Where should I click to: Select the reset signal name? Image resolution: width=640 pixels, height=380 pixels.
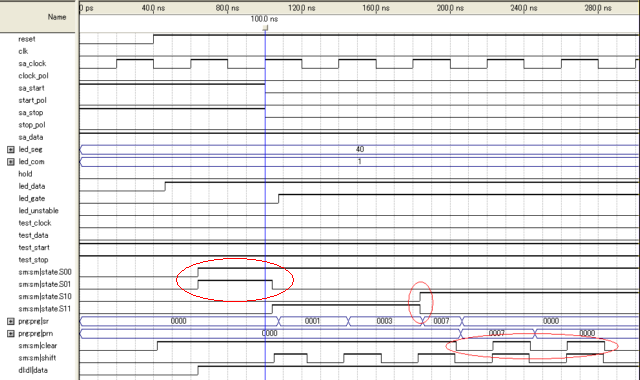click(27, 39)
